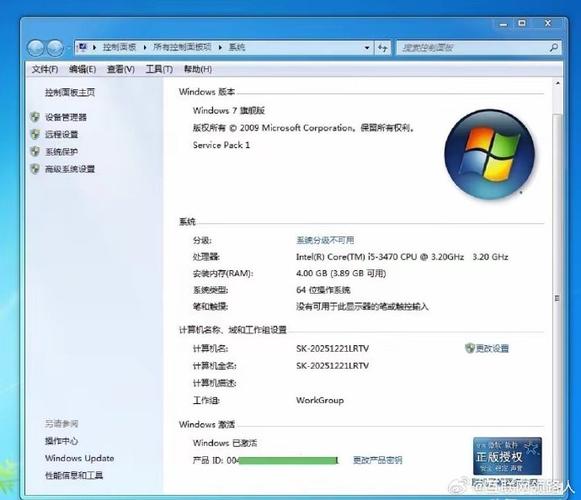The image size is (581, 500).
Task: Expand the chevron before 控制面板 in the breadcrumb
Action: (x=94, y=47)
